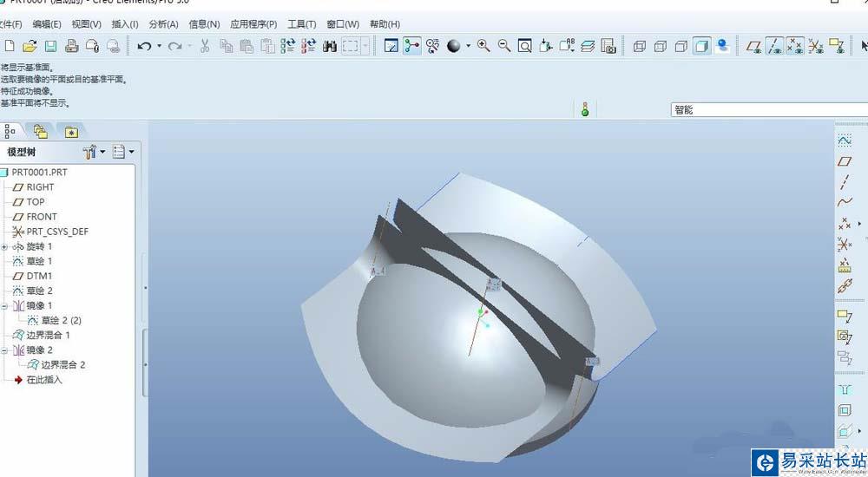Screen dimensions: 868x477
Task: Click the datum curve tool in right toolbar
Action: click(x=845, y=202)
